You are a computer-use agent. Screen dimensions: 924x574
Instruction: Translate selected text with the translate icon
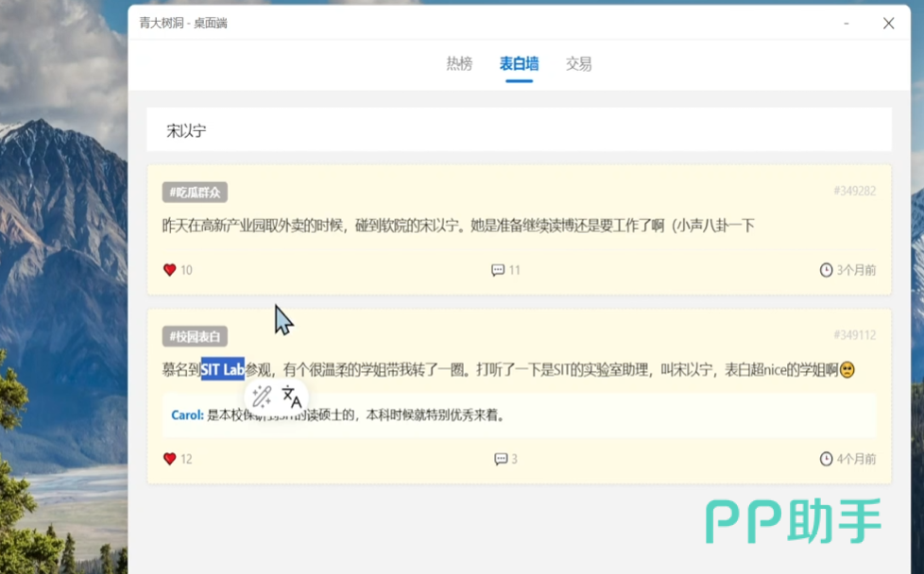(292, 397)
